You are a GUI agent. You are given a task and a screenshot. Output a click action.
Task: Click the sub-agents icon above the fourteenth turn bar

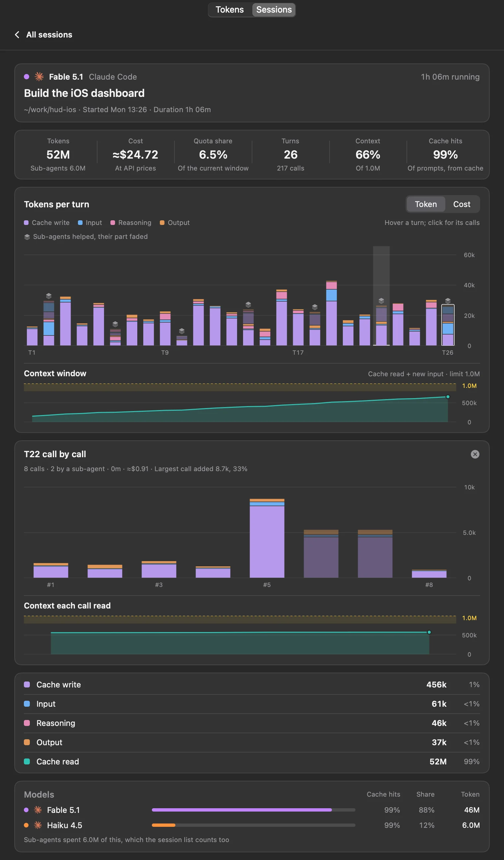[248, 304]
